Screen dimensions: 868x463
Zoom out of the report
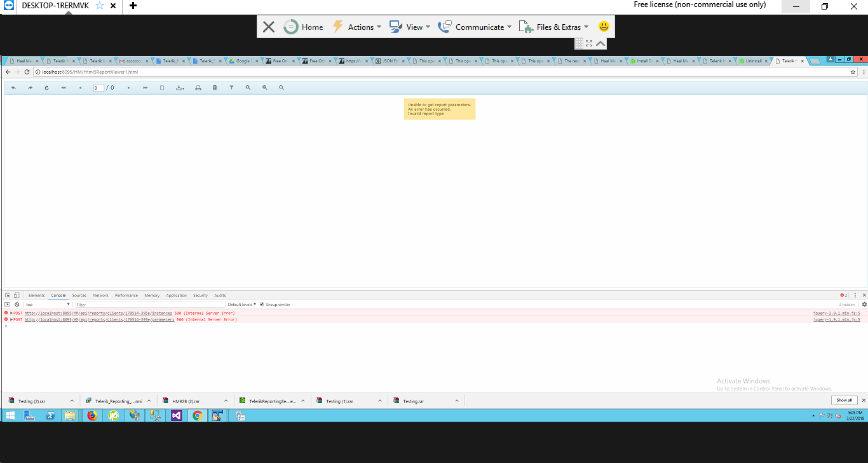[265, 88]
